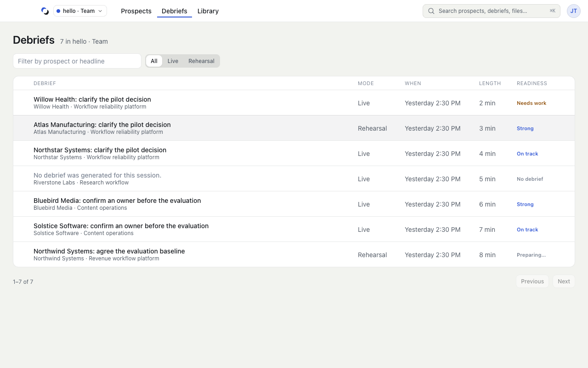Screen dimensions: 588x368
Task: Click the Previous page button
Action: (x=532, y=282)
